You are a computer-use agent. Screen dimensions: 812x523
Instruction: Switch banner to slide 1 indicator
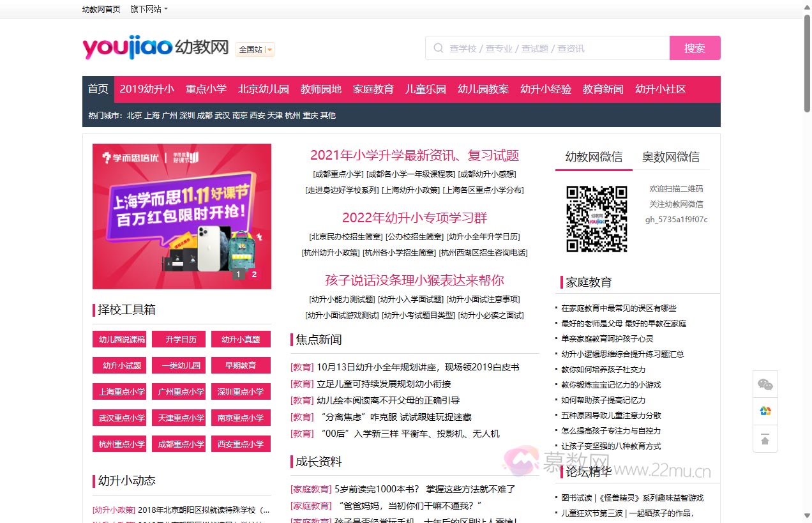click(238, 275)
